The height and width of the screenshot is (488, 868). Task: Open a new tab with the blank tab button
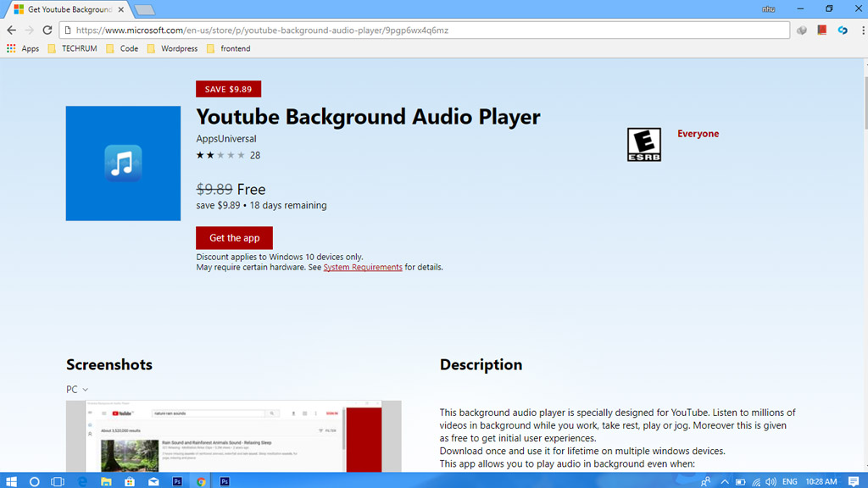(x=144, y=10)
